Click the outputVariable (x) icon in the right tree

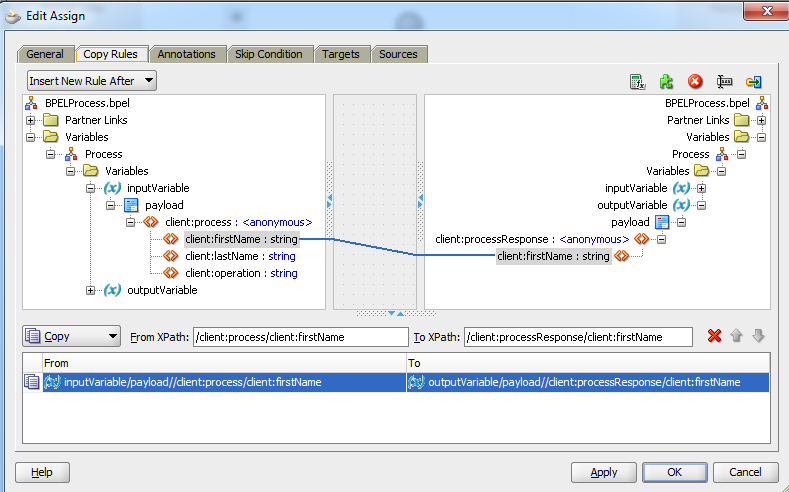681,205
